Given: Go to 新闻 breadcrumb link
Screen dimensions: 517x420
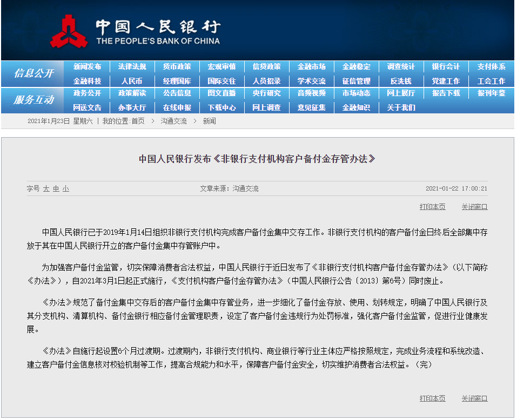Looking at the screenshot, I should pos(210,121).
